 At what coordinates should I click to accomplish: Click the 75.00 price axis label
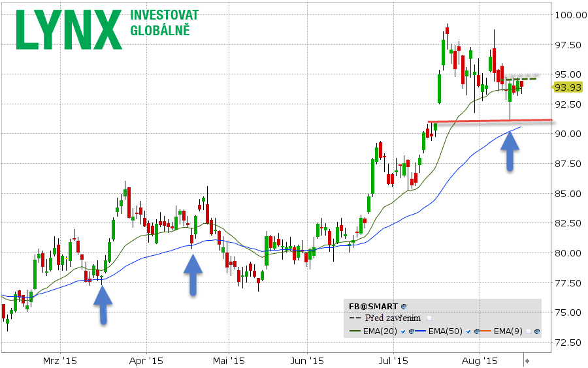pyautogui.click(x=568, y=313)
